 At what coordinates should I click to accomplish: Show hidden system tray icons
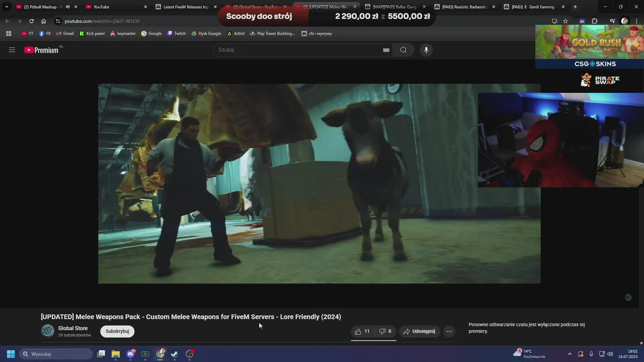570,354
